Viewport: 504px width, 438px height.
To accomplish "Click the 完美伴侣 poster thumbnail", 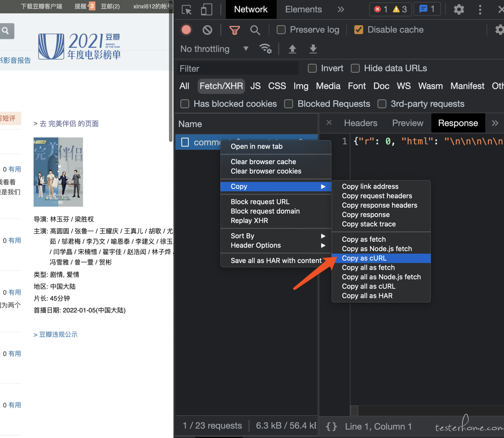I will pos(58,172).
